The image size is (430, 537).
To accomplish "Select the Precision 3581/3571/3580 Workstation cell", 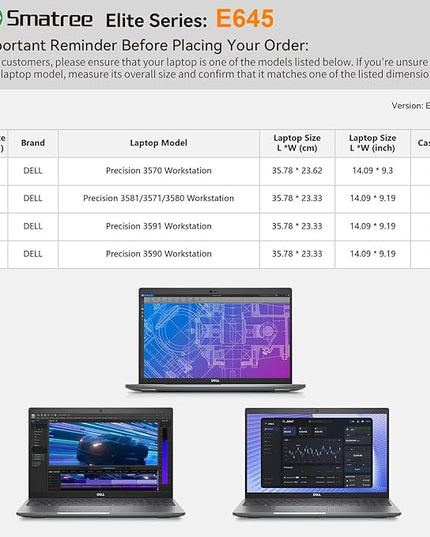I will 159,198.
